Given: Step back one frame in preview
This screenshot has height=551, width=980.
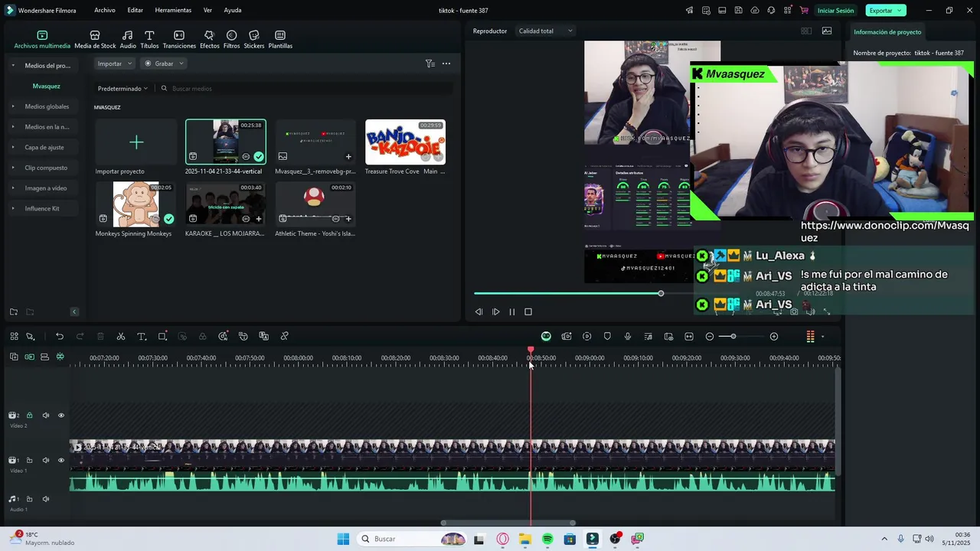Looking at the screenshot, I should click(x=479, y=312).
